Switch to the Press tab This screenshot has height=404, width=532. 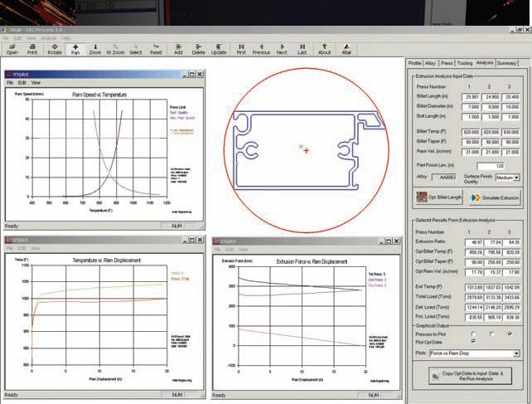[447, 63]
